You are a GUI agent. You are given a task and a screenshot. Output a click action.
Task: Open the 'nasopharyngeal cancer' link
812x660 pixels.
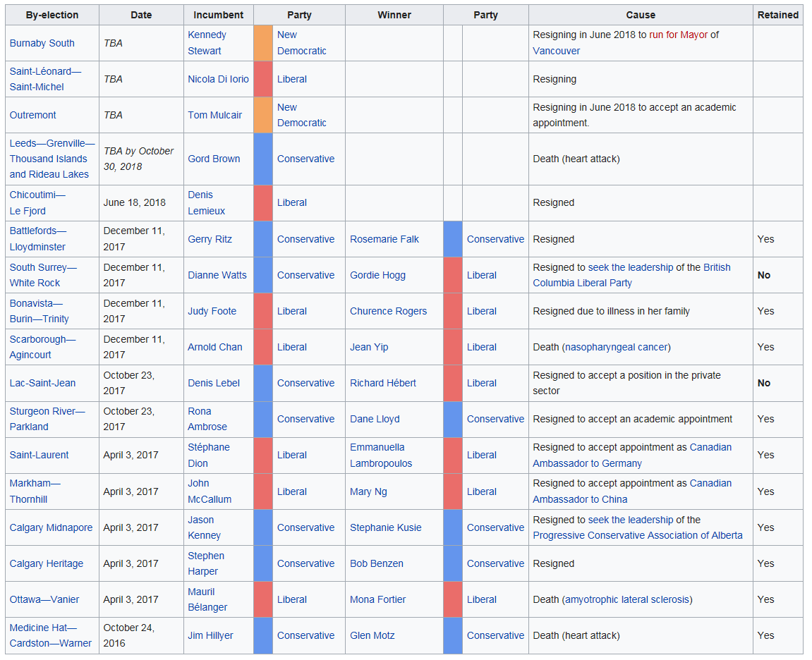pyautogui.click(x=616, y=347)
